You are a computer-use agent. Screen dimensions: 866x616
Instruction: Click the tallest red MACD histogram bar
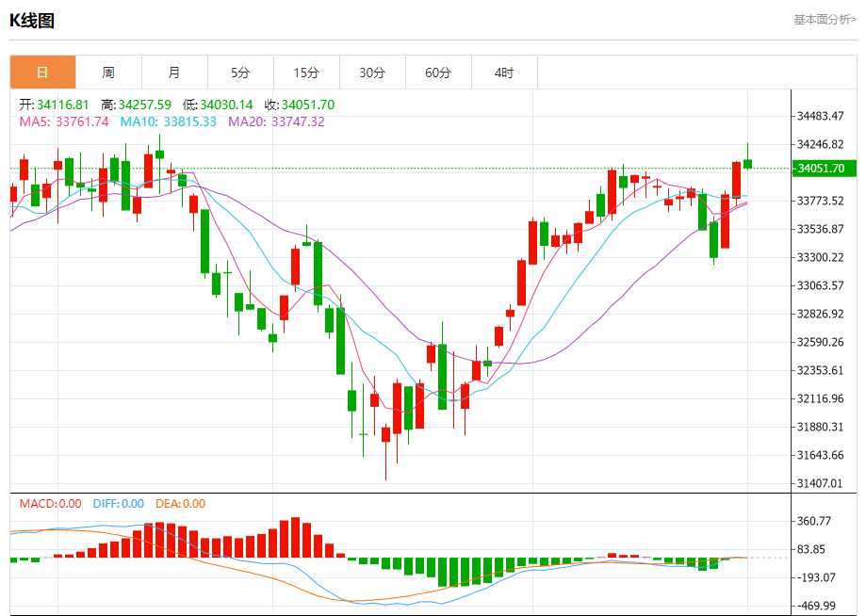point(296,537)
